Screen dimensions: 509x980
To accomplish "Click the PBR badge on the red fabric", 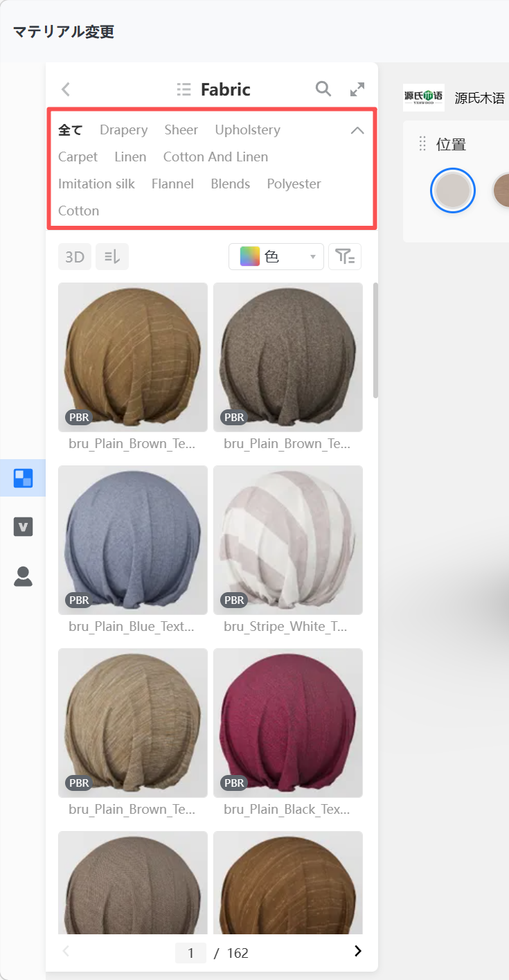I will tap(234, 783).
